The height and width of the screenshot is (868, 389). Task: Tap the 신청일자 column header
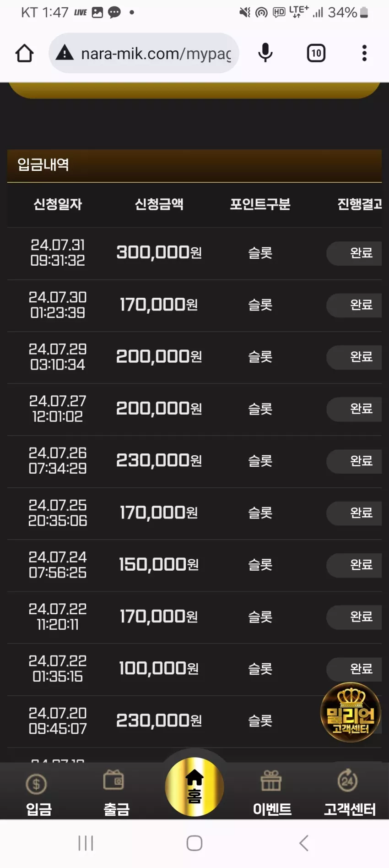click(x=58, y=204)
